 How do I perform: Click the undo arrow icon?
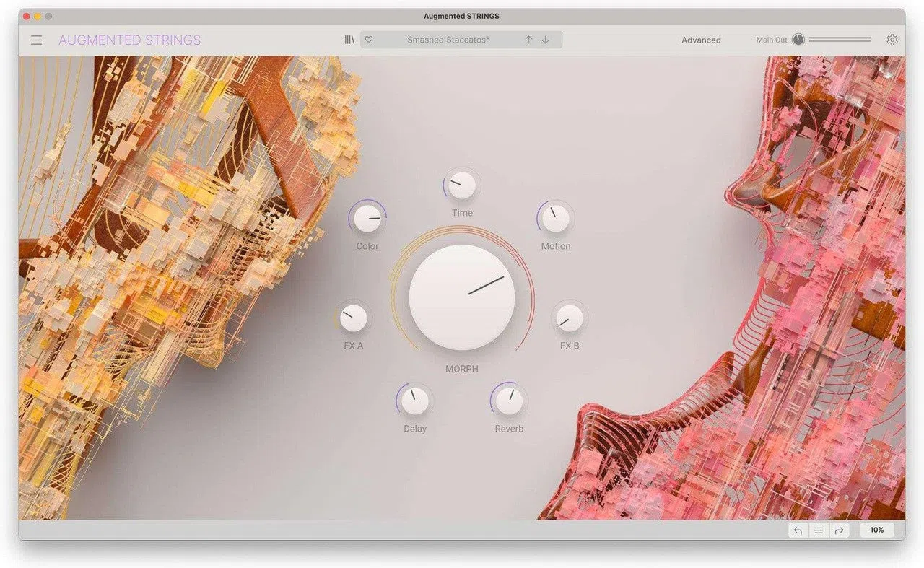tap(798, 530)
